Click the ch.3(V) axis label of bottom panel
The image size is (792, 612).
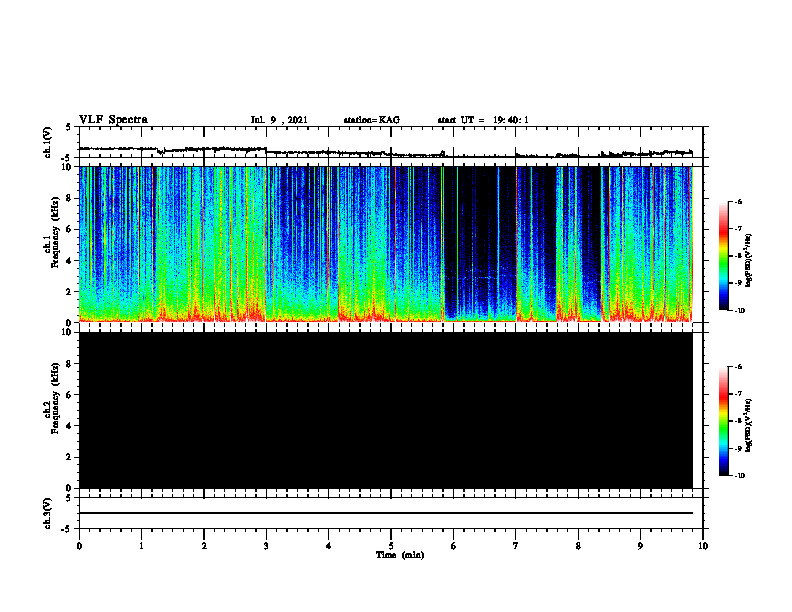point(48,513)
